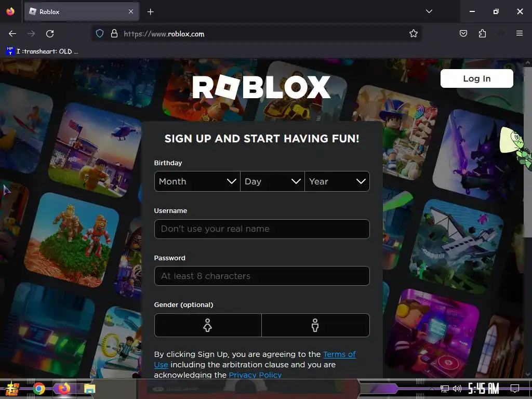This screenshot has height=399, width=532.
Task: Open the Firefox hamburger application menu
Action: [519, 33]
